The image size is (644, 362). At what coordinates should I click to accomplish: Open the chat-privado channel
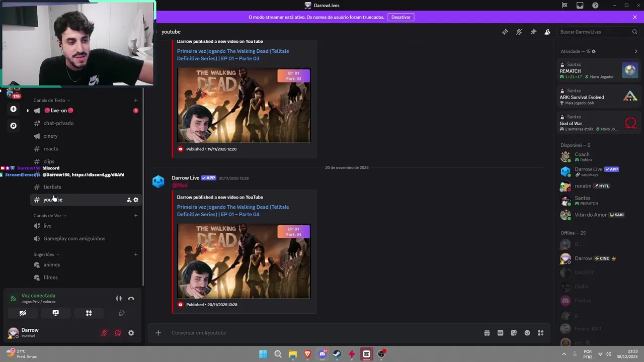coord(86,123)
